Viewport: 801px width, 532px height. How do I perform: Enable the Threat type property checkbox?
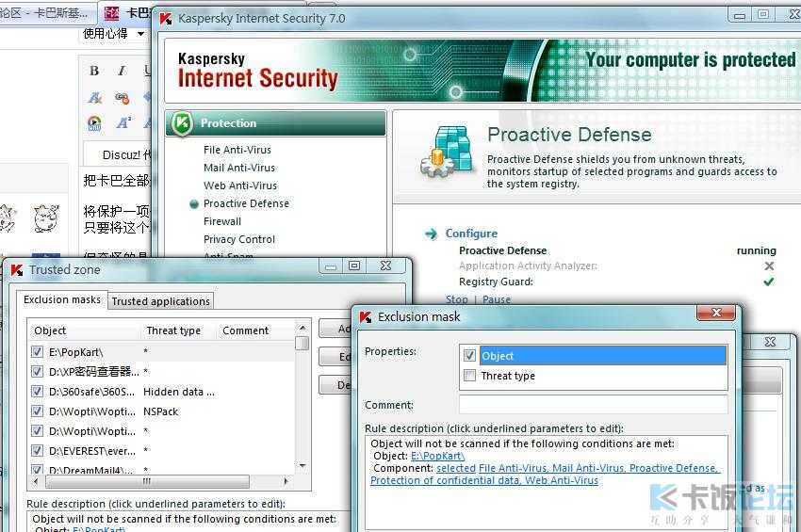pyautogui.click(x=469, y=376)
